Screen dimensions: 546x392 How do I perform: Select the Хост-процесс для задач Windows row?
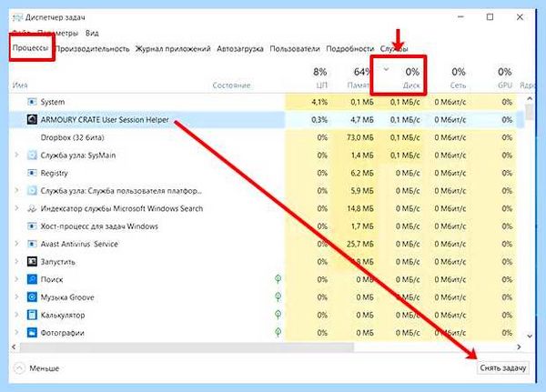tap(263, 226)
